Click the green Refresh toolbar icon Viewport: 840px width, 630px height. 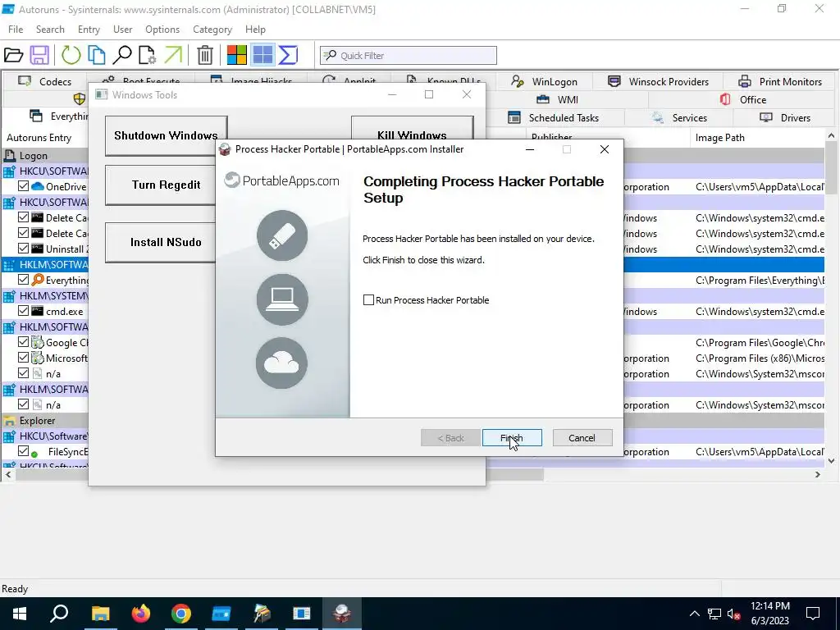tap(71, 55)
